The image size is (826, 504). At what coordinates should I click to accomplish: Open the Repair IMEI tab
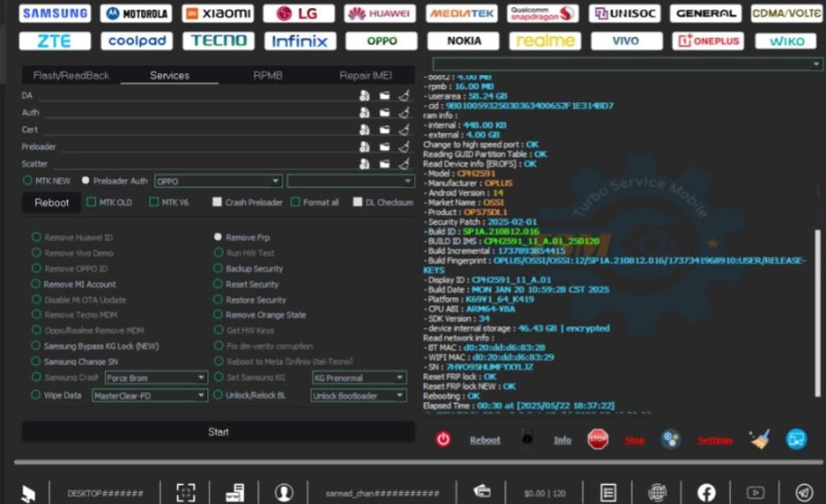click(x=365, y=75)
